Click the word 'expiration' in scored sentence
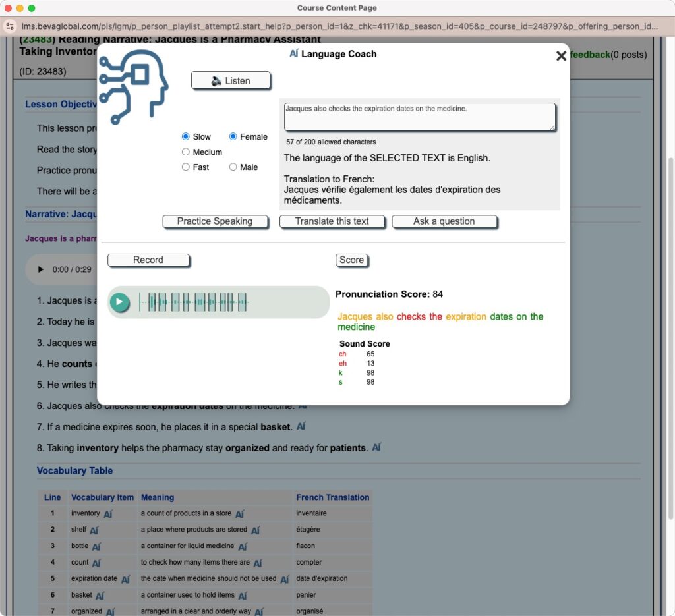The height and width of the screenshot is (616, 675). pos(466,316)
